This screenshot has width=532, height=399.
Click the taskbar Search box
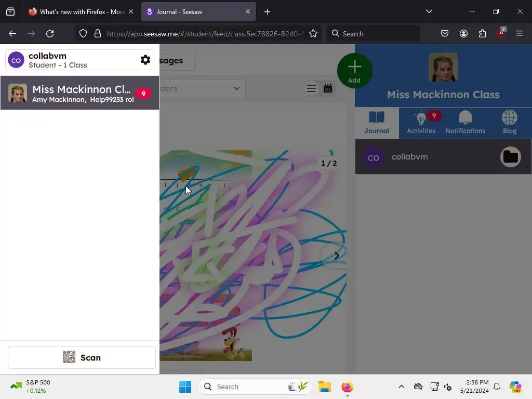[x=255, y=387]
